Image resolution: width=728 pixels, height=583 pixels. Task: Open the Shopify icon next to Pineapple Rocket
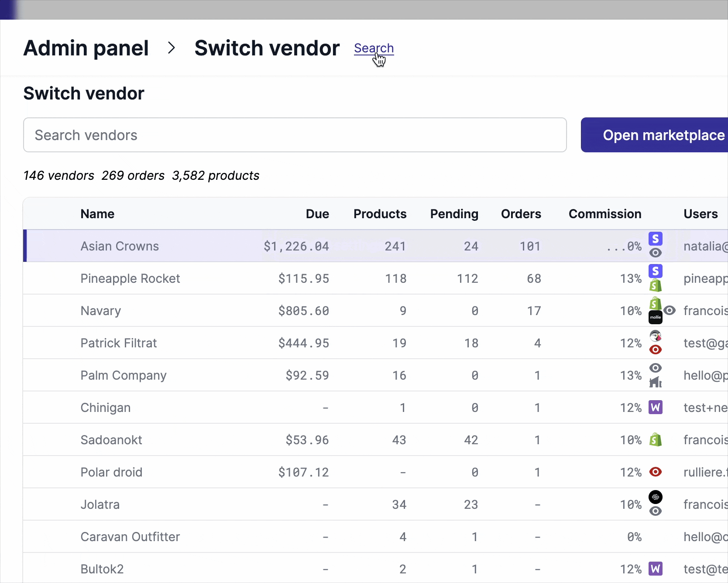pyautogui.click(x=656, y=286)
